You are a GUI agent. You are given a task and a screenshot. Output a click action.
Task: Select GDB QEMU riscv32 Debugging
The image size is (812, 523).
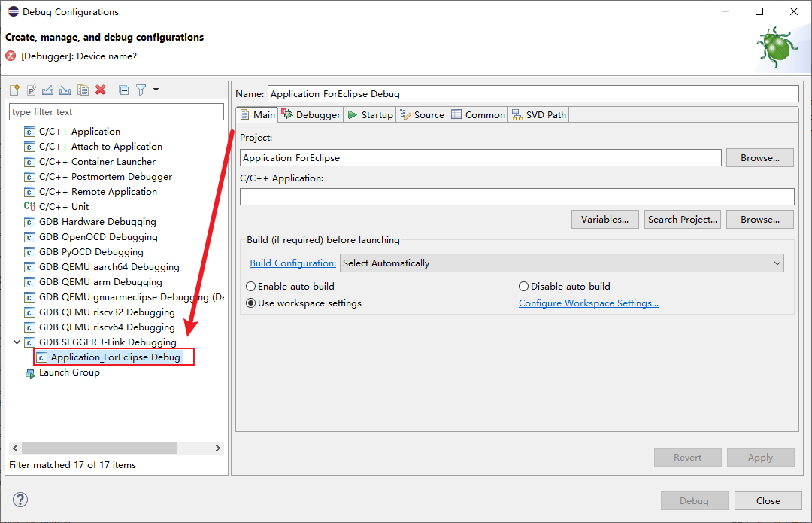point(107,312)
